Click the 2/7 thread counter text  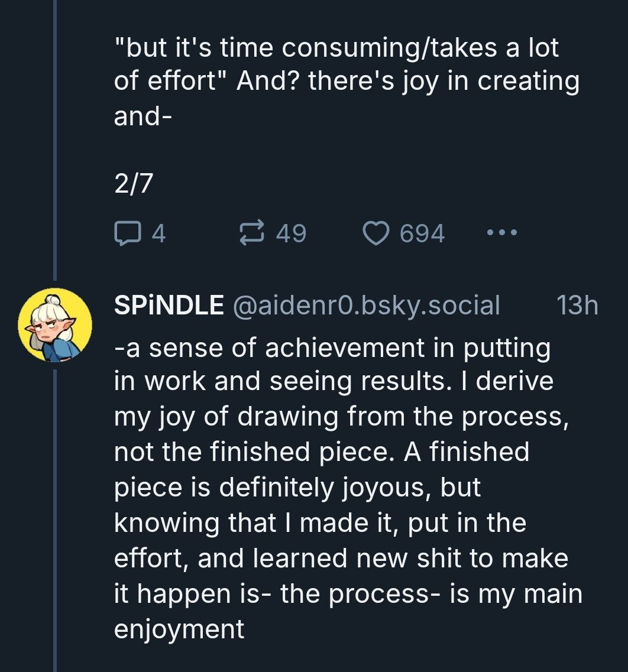(133, 185)
